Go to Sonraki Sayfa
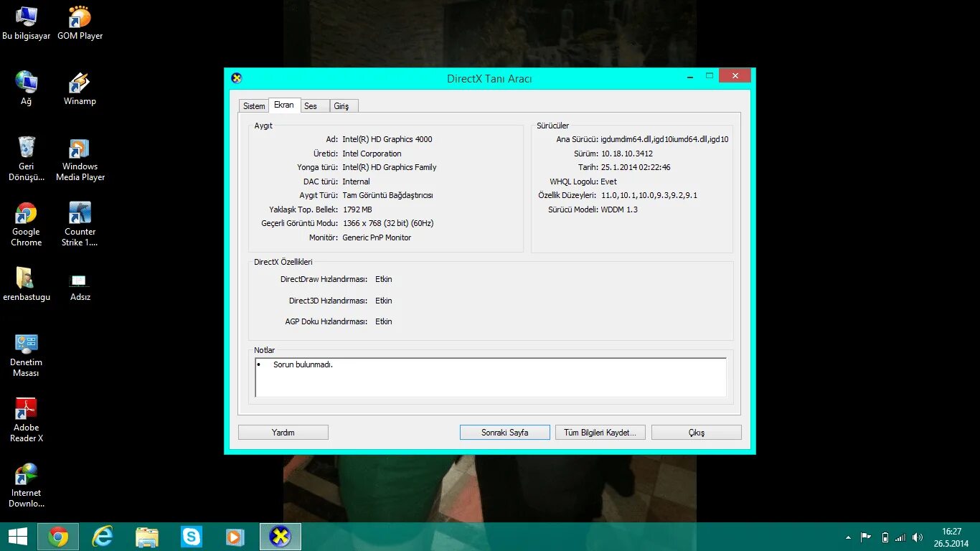980x551 pixels. click(505, 433)
